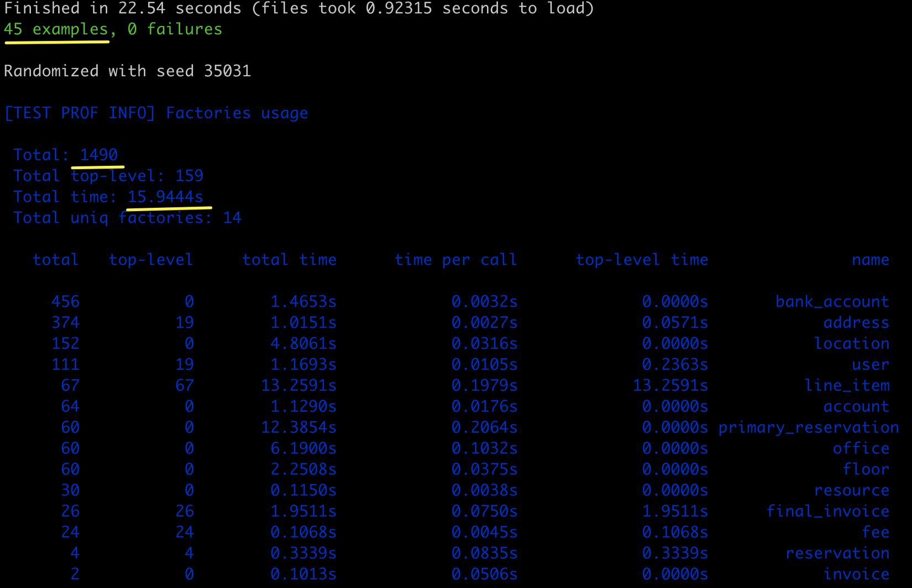Click the 0.0750s time per call value
This screenshot has height=588, width=912.
click(x=484, y=512)
